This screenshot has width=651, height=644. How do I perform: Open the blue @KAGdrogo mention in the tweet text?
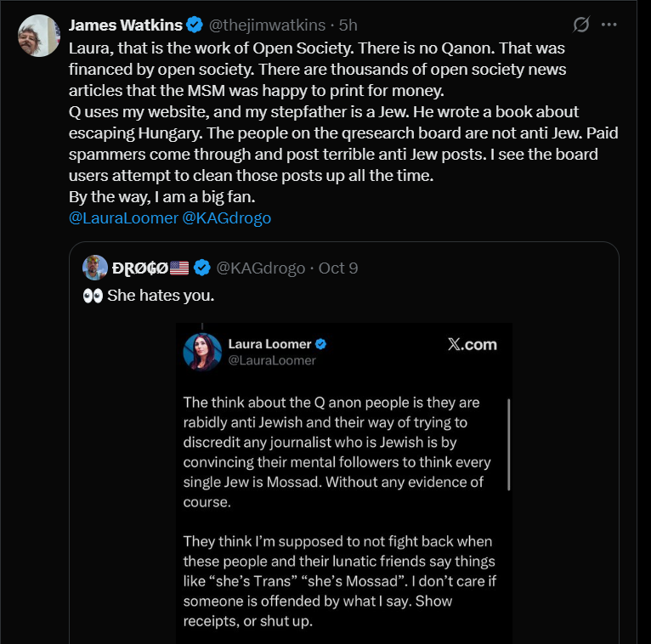227,217
